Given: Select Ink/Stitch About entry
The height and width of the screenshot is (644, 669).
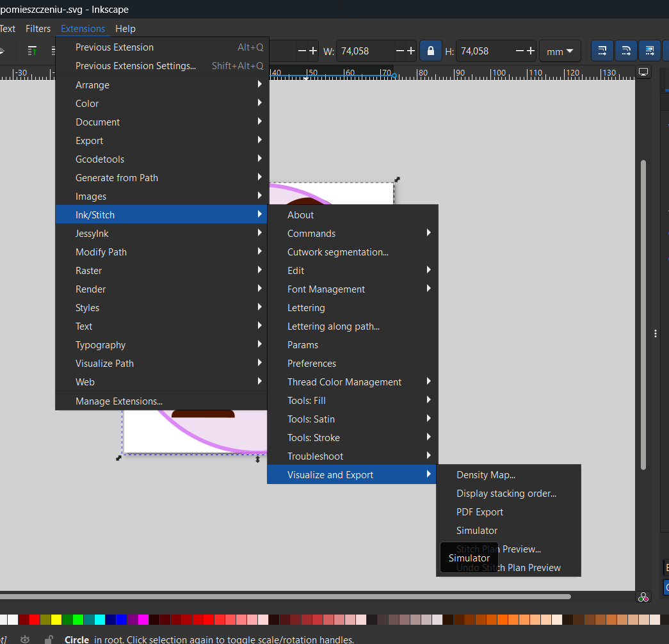Looking at the screenshot, I should (352, 215).
